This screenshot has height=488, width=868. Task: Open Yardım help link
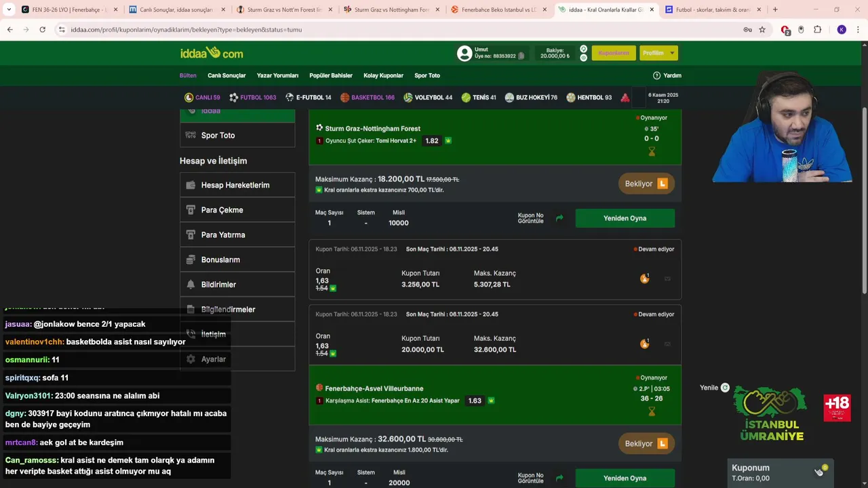[x=667, y=75]
